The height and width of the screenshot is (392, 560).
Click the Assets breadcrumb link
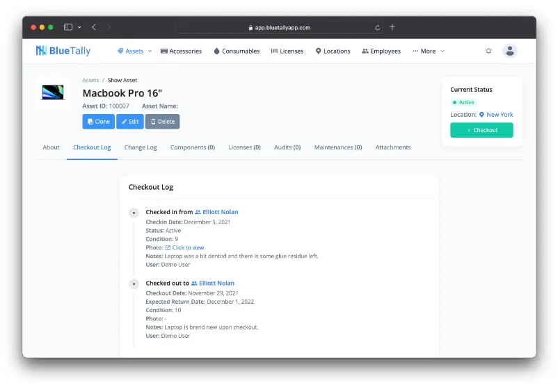tap(90, 80)
